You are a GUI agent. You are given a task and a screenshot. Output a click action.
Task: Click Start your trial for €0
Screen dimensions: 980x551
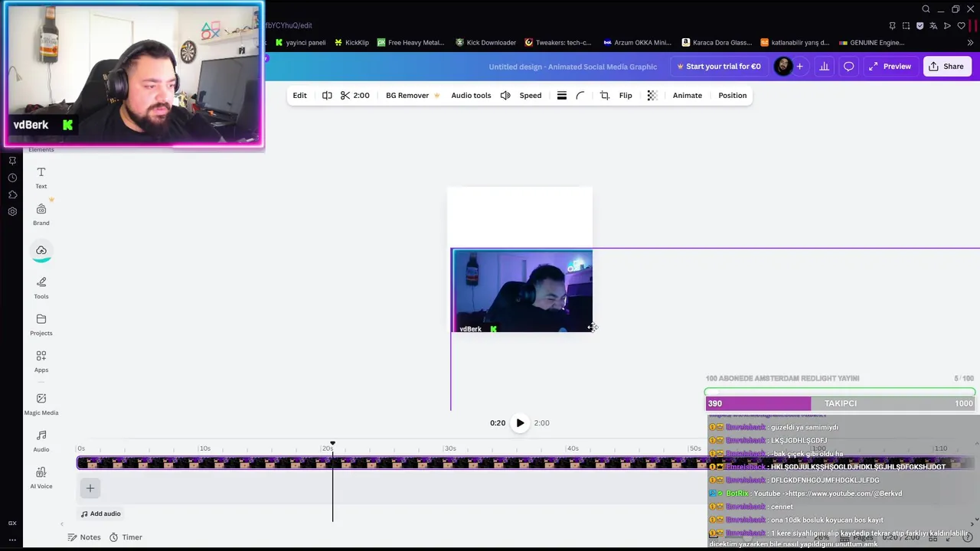coord(718,67)
